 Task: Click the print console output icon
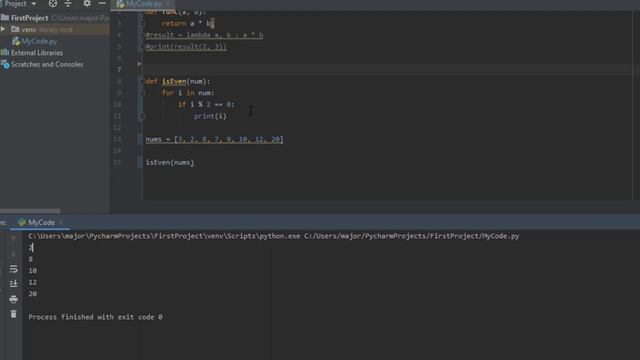tap(13, 299)
